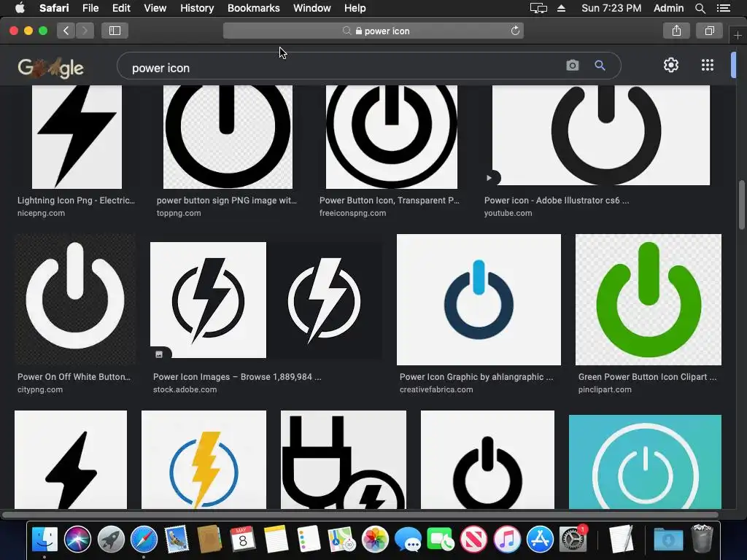Click the horizontal scrollbar at page bottom
This screenshot has height=560, width=747.
click(360, 515)
